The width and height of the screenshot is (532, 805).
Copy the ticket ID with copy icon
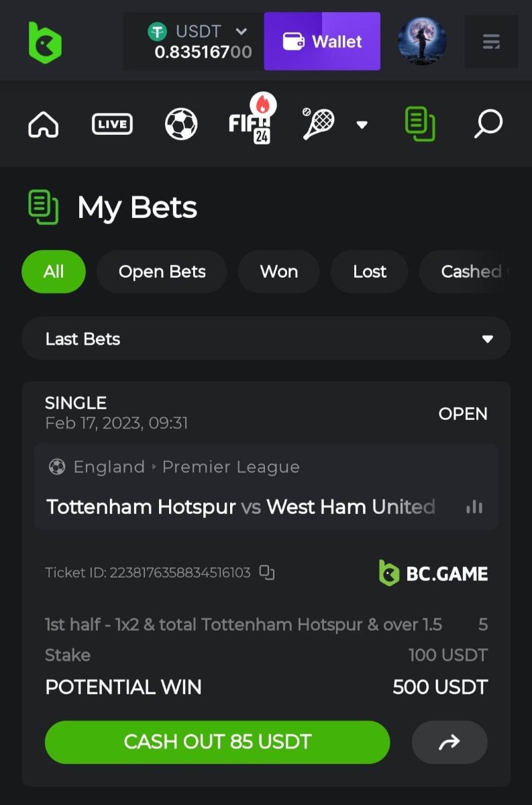(267, 572)
